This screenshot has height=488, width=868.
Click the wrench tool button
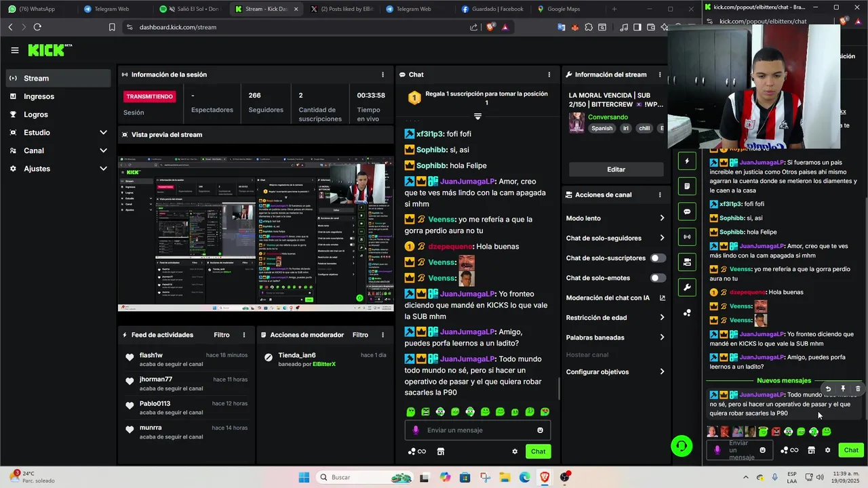[x=687, y=287]
